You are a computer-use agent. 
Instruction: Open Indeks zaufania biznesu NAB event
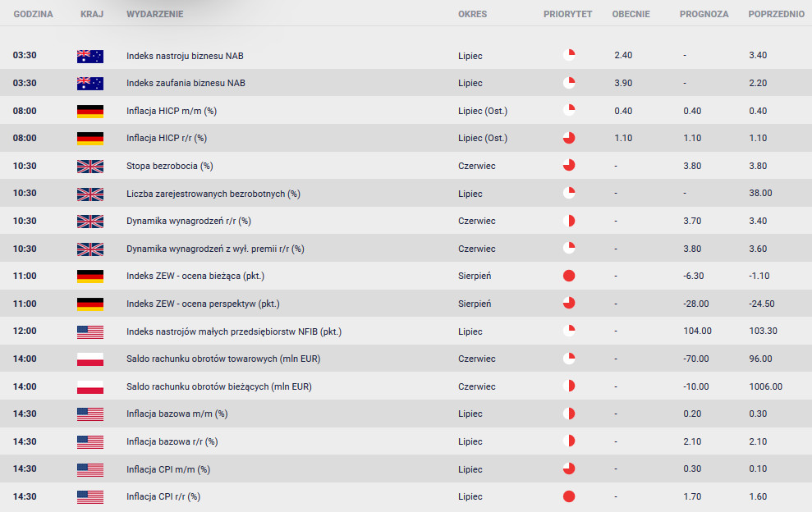click(186, 83)
